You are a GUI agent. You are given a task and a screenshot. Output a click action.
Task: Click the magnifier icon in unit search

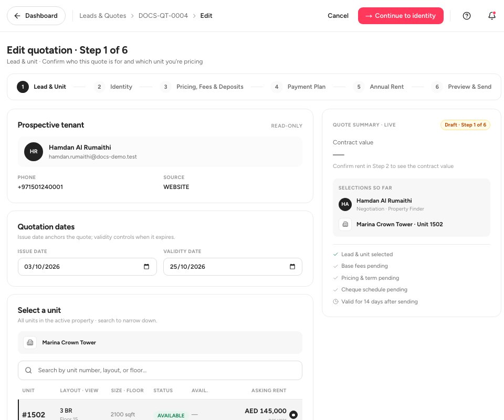tap(28, 370)
